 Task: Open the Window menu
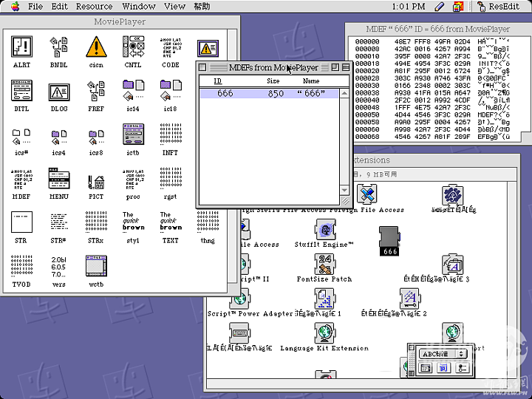[x=139, y=7]
